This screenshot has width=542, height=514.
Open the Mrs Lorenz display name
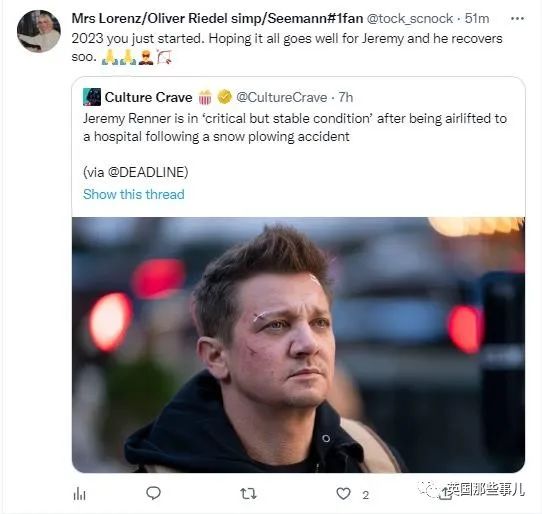point(217,18)
